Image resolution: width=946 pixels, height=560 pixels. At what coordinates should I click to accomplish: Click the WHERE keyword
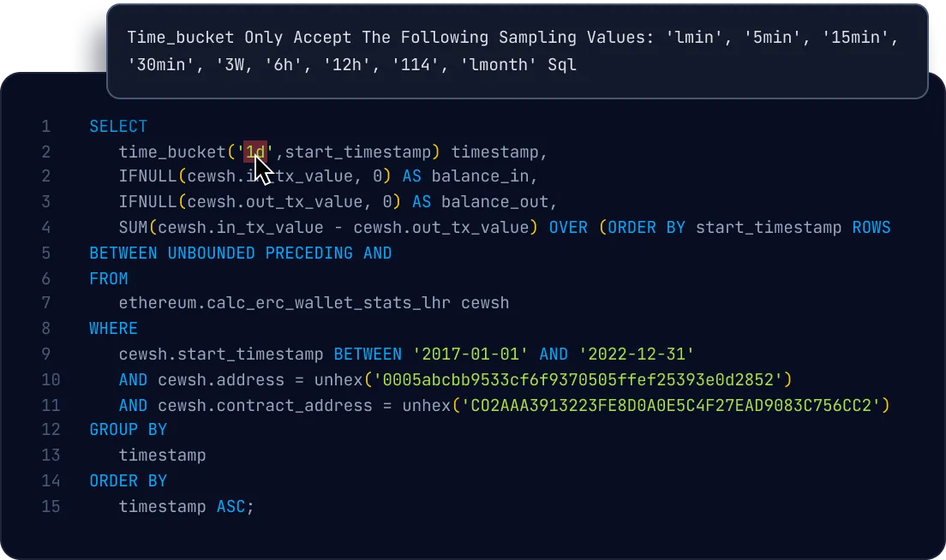113,329
